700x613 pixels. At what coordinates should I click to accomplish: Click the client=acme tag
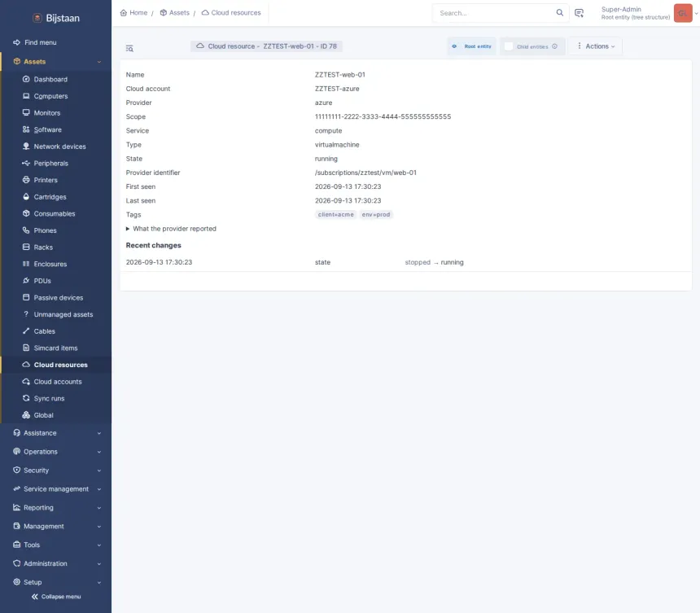click(x=335, y=214)
